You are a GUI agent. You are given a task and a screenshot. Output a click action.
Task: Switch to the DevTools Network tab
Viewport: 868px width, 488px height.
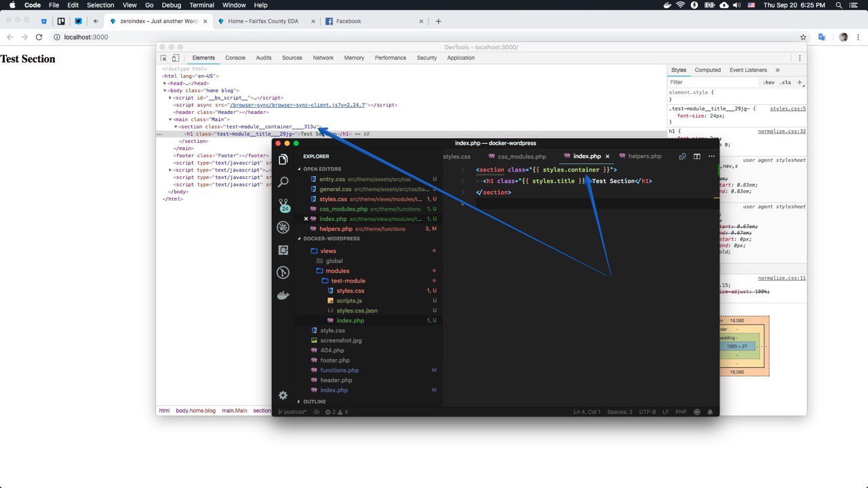click(x=323, y=58)
